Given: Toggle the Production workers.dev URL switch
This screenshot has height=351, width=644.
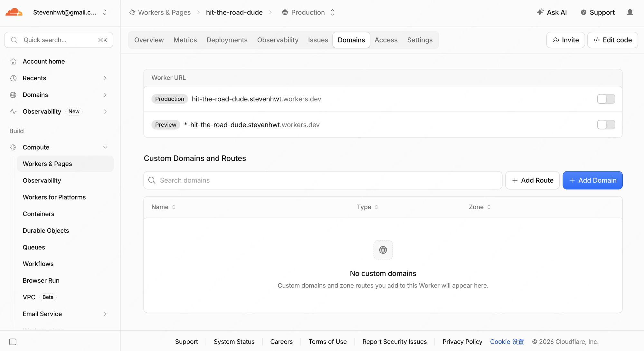Looking at the screenshot, I should point(606,99).
